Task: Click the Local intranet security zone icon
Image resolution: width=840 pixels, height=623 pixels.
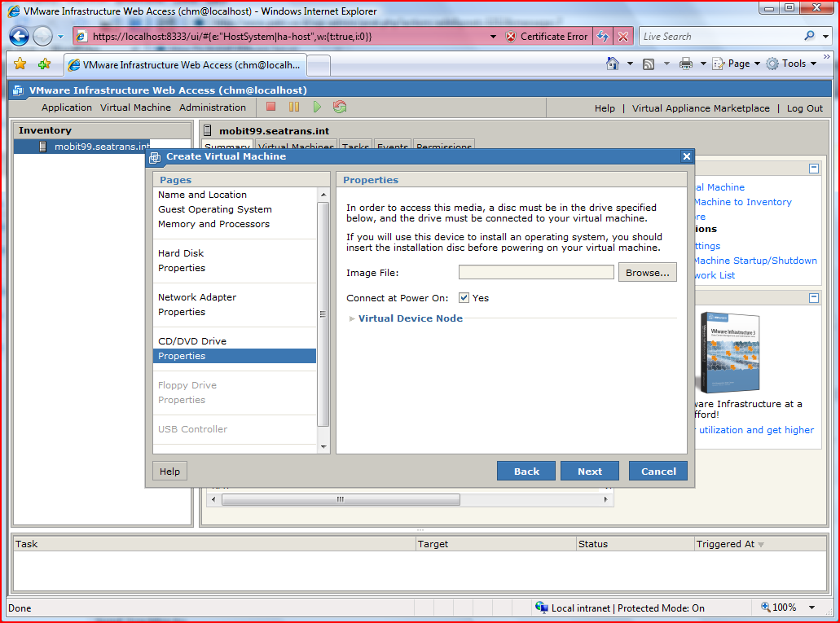Action: pyautogui.click(x=541, y=608)
